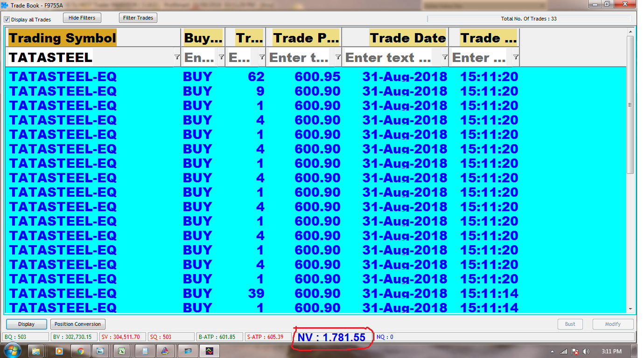The width and height of the screenshot is (644, 358).
Task: Click the Modify button
Action: tap(613, 324)
